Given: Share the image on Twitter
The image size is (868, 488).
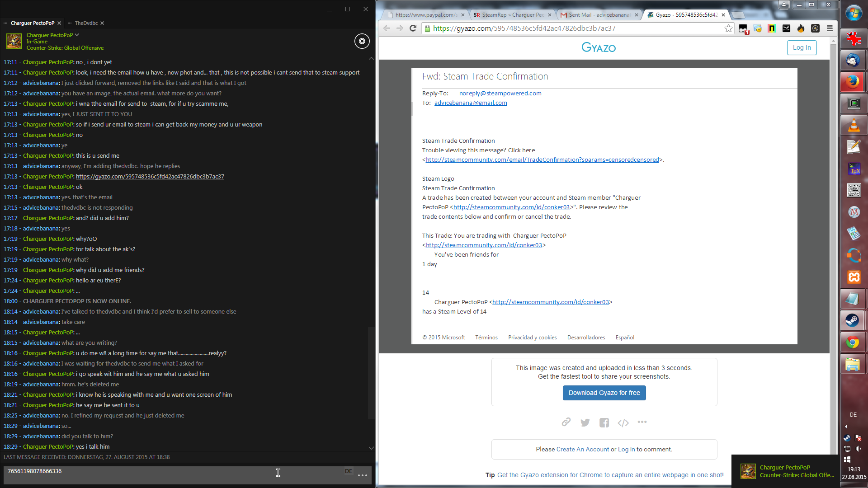Looking at the screenshot, I should click(x=585, y=422).
